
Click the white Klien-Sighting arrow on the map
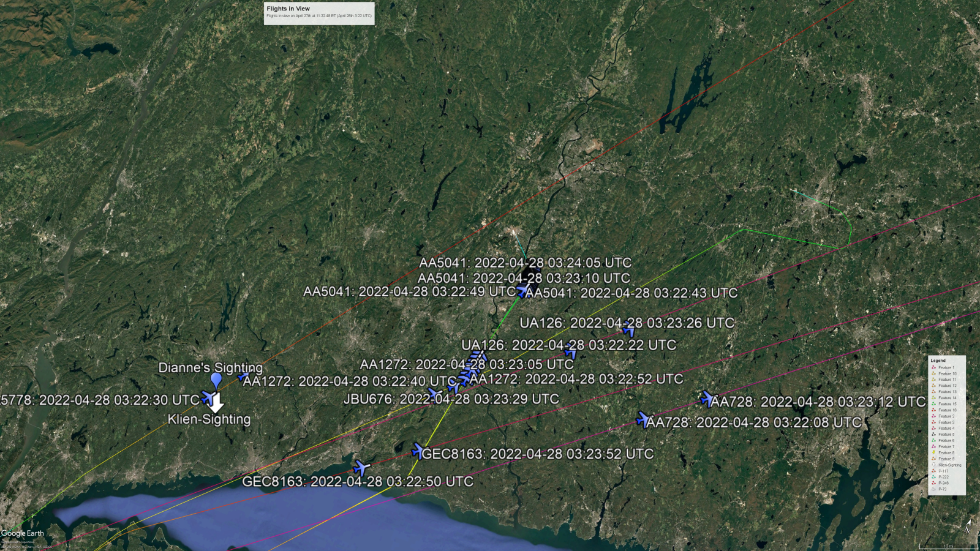[x=216, y=403]
